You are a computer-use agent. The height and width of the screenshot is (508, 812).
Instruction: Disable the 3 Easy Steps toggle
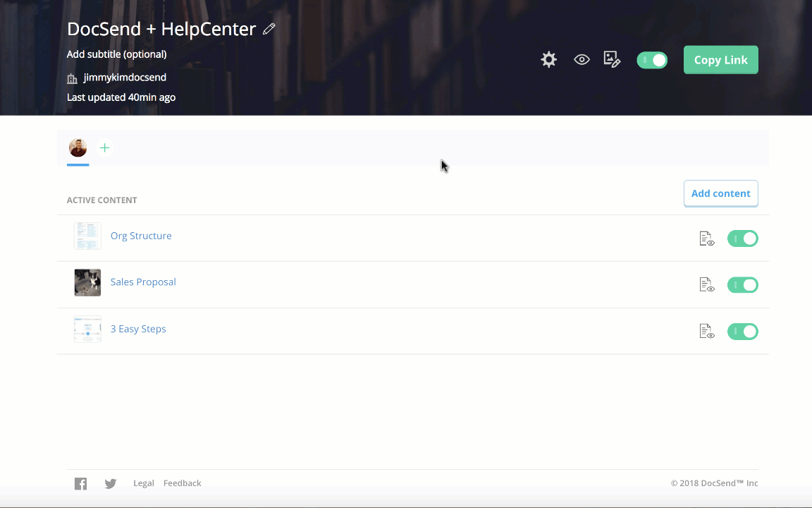743,331
